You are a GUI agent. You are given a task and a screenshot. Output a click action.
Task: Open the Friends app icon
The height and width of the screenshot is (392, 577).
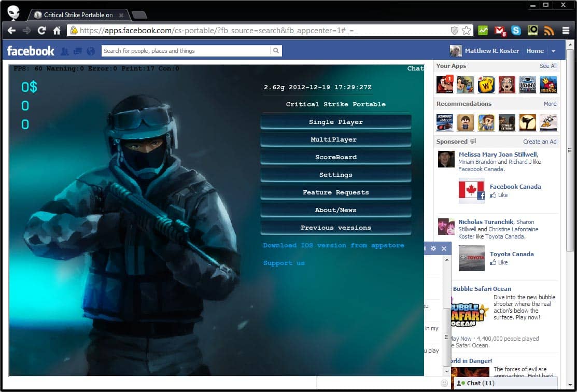[x=548, y=85]
